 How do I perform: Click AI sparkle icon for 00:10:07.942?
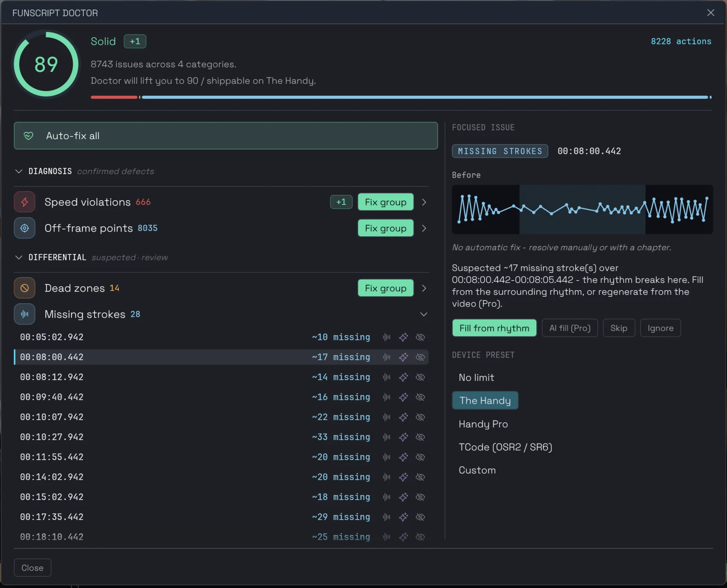click(x=403, y=417)
